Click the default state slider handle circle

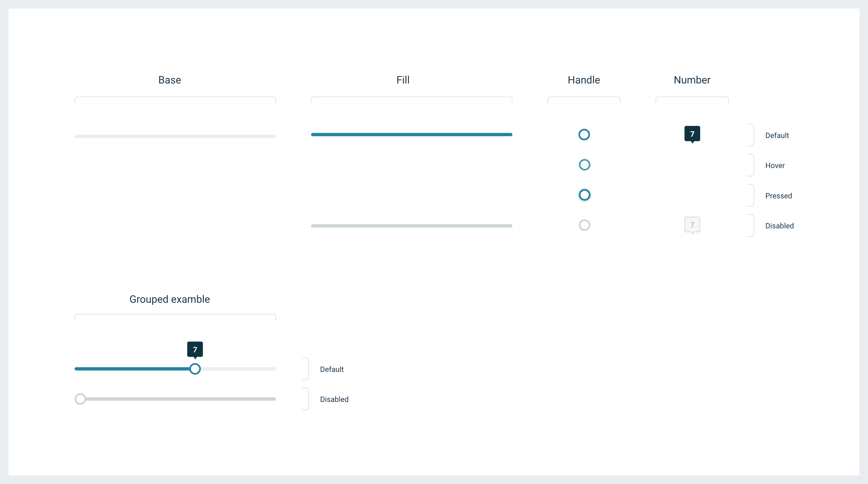coord(584,135)
